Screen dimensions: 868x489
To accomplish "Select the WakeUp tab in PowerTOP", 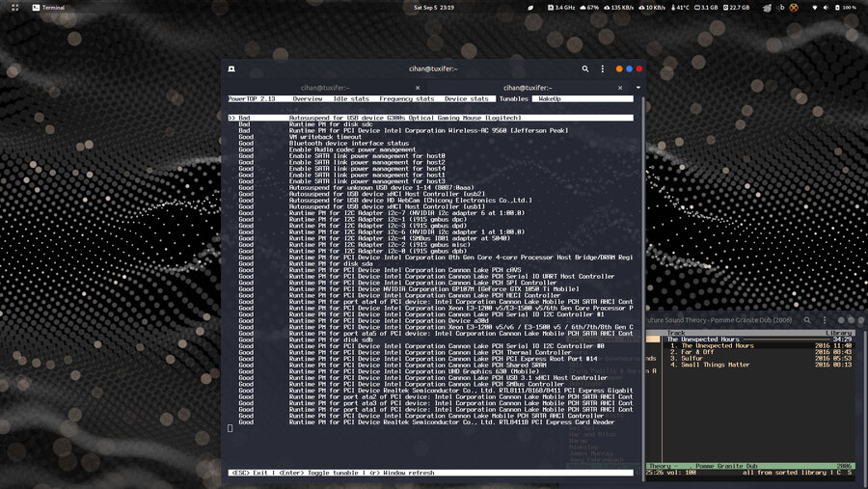I will click(x=550, y=98).
